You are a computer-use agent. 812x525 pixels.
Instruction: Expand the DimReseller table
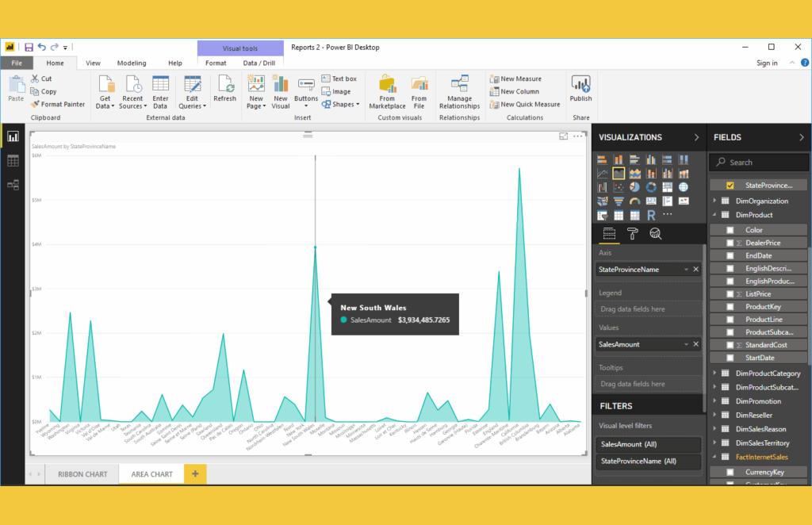point(714,415)
